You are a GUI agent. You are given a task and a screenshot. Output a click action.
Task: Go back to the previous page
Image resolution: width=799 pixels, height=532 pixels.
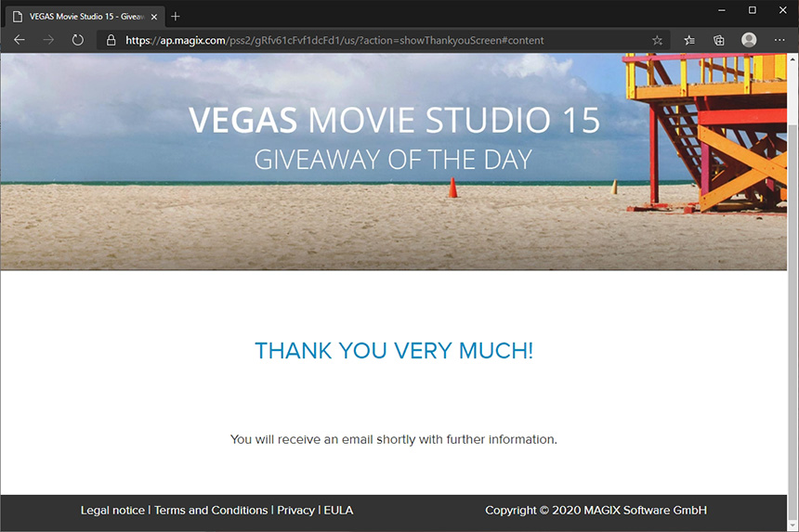(20, 40)
